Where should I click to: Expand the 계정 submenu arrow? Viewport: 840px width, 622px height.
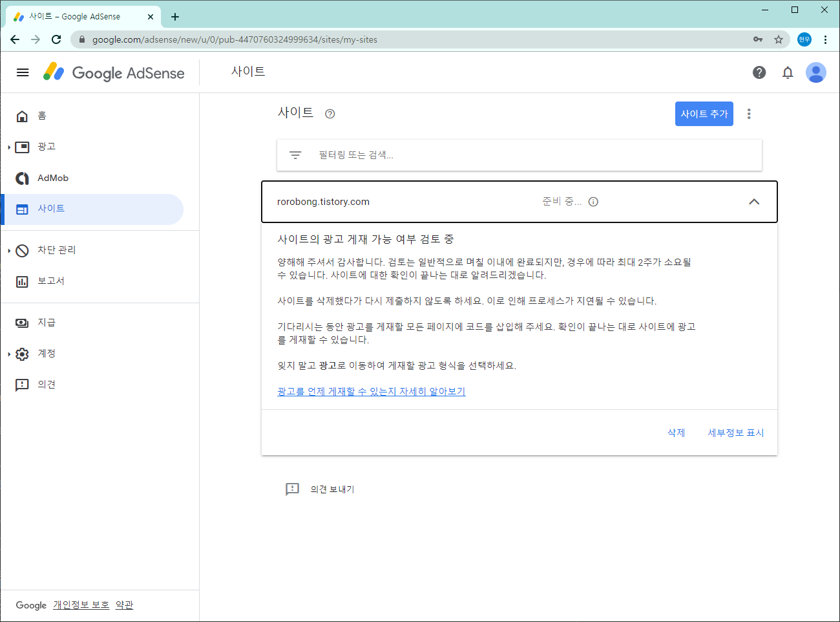(x=9, y=354)
